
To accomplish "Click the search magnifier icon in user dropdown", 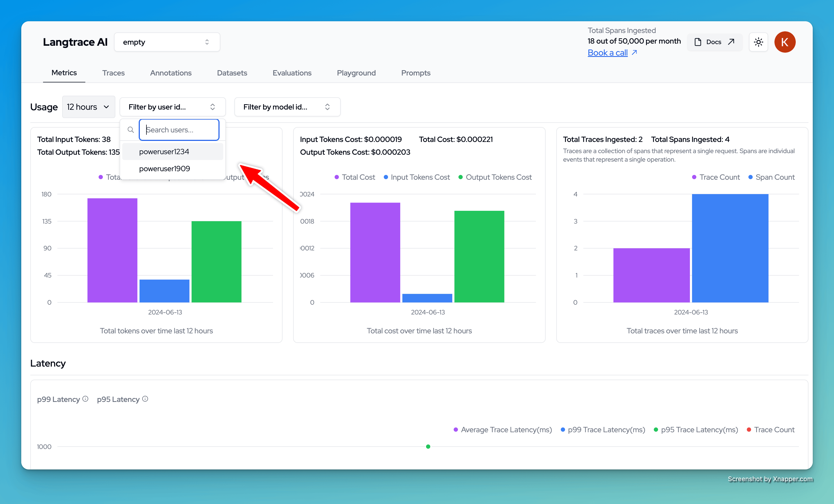I will coord(131,130).
